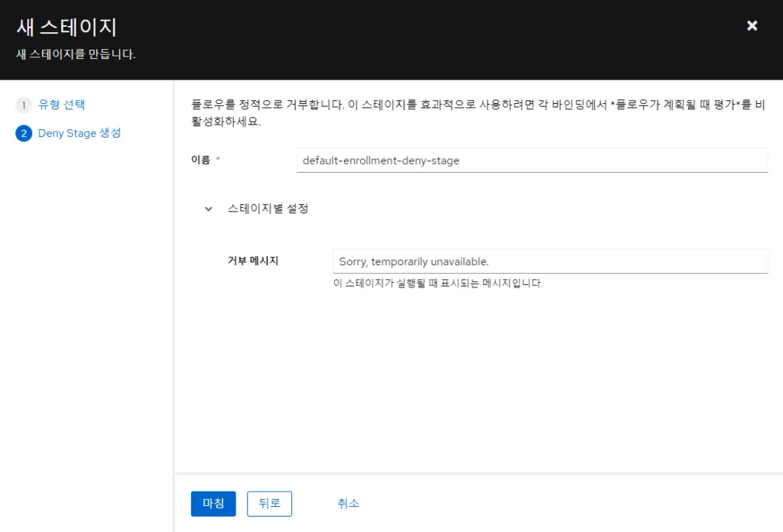This screenshot has width=783, height=532.
Task: Click inside the 이름 name field
Action: click(x=531, y=160)
